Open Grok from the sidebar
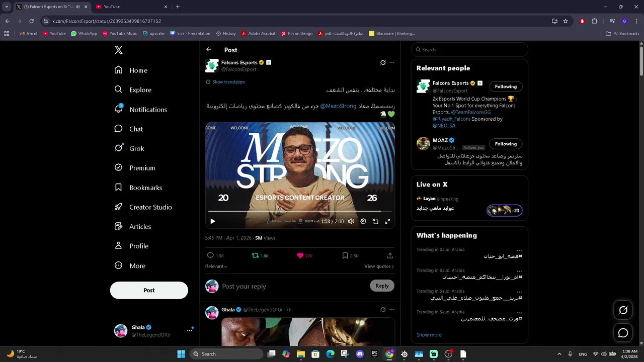The width and height of the screenshot is (644, 362). click(x=129, y=148)
